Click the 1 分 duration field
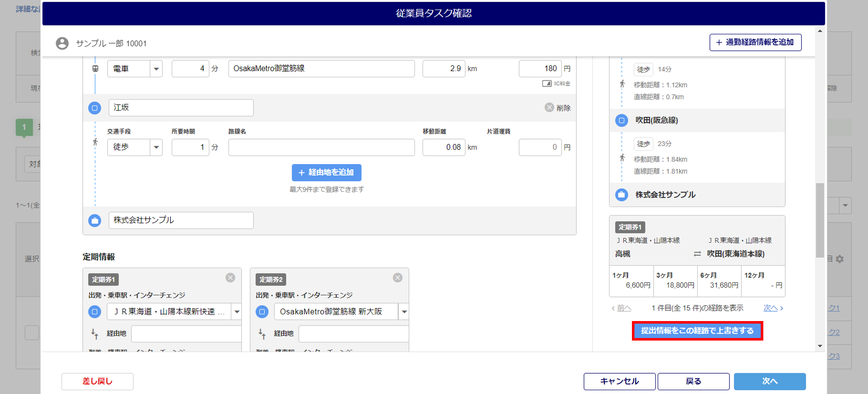 (190, 147)
